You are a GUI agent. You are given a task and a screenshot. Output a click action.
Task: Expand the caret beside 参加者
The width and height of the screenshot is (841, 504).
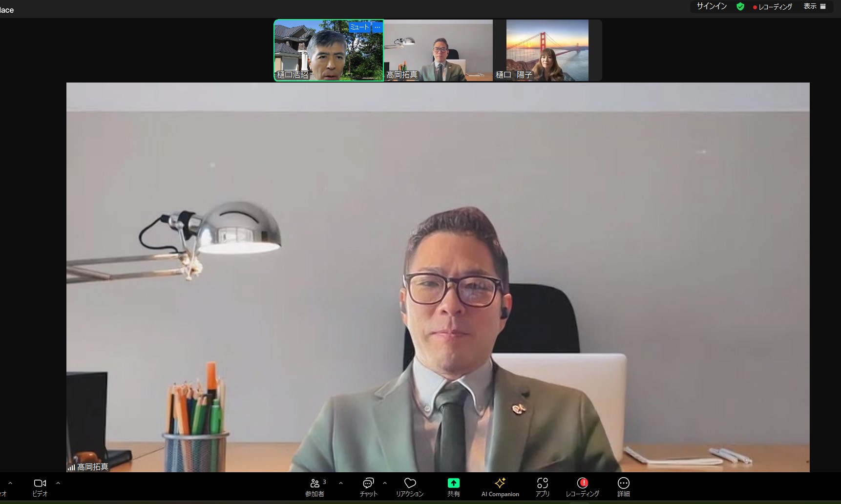coord(341,483)
